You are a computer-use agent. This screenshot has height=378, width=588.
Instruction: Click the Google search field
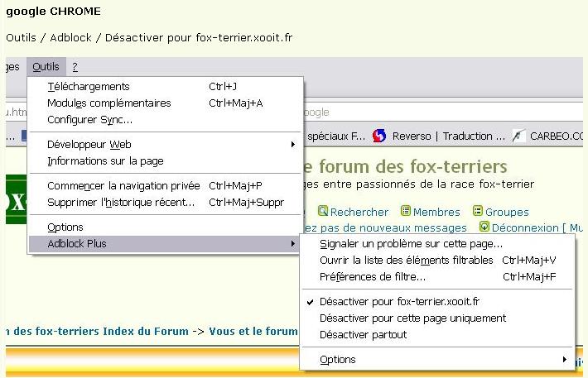442,112
